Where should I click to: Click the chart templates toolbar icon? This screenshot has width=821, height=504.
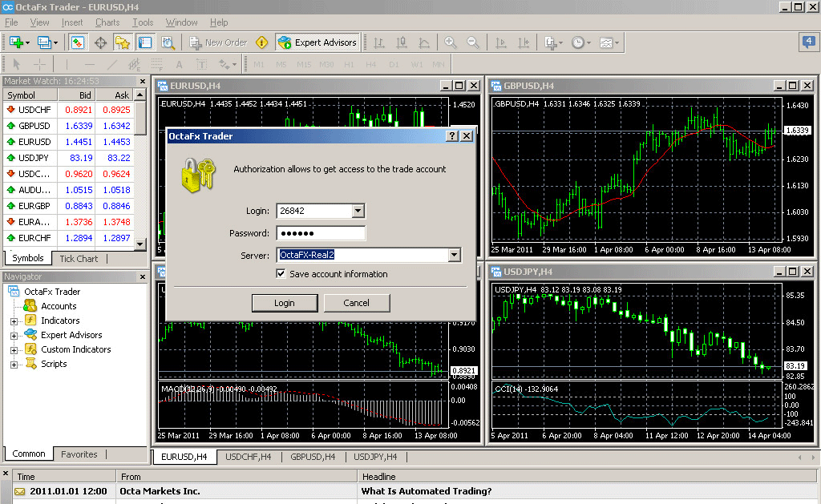(605, 42)
